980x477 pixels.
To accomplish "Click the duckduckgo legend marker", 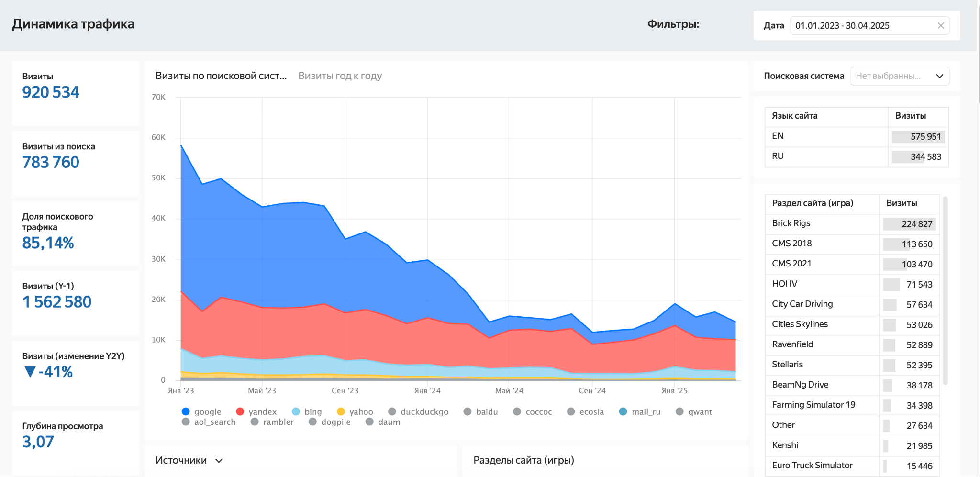I will click(392, 412).
